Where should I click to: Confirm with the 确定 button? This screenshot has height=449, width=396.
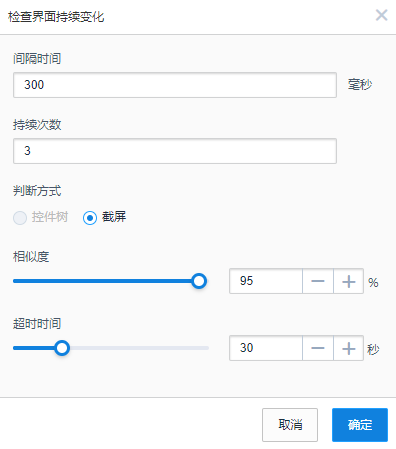(360, 425)
